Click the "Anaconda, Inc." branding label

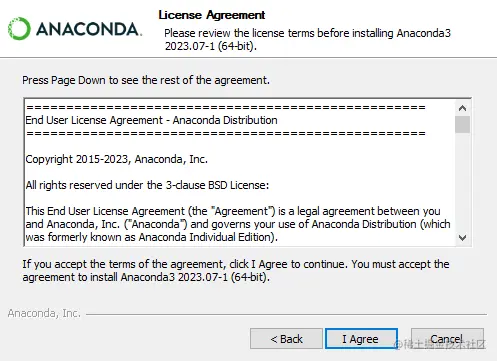[x=44, y=313]
